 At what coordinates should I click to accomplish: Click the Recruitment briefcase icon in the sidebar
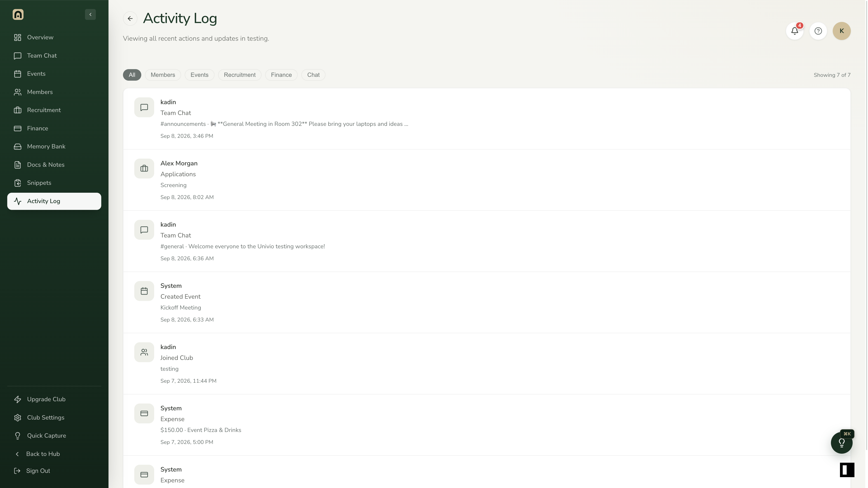(x=18, y=110)
